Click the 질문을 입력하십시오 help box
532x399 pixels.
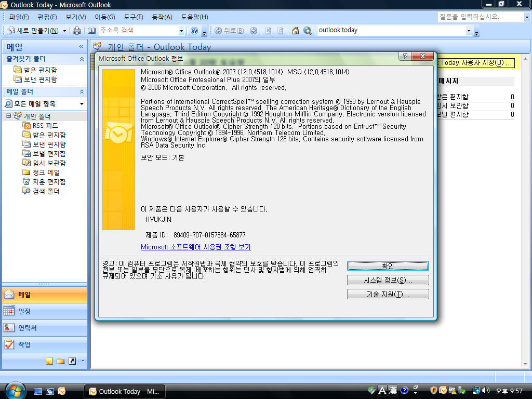click(x=481, y=17)
